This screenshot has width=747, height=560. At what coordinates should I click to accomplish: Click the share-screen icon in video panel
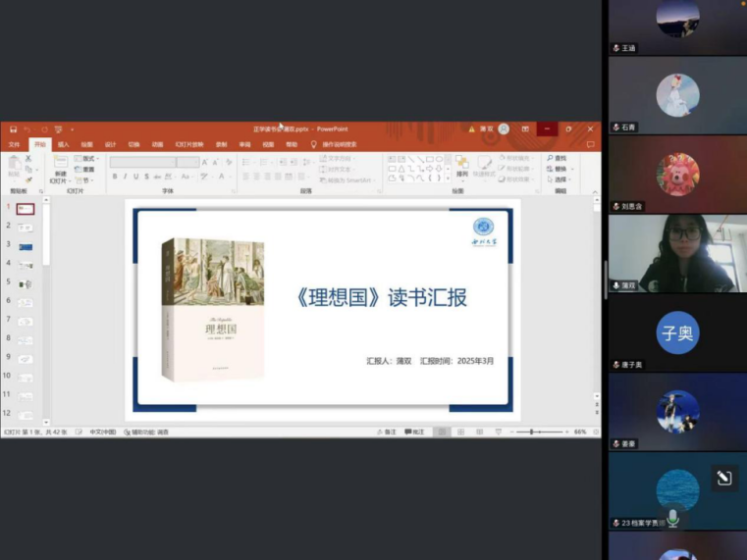[723, 478]
